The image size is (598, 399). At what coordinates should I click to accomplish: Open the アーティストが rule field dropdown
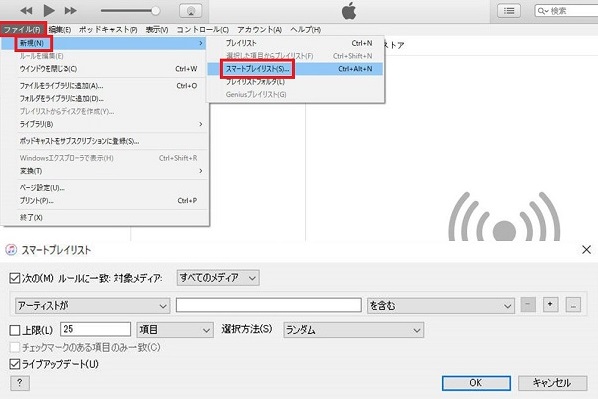(93, 306)
